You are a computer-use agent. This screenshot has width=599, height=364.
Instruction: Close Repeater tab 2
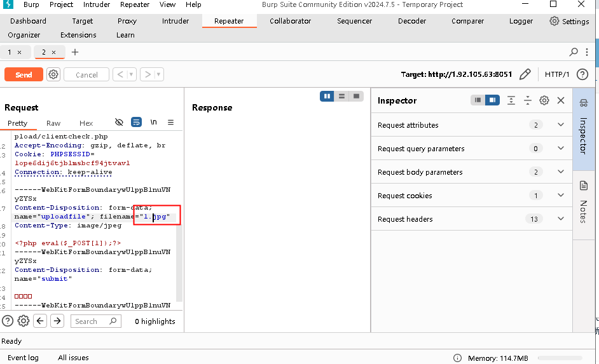pyautogui.click(x=54, y=52)
